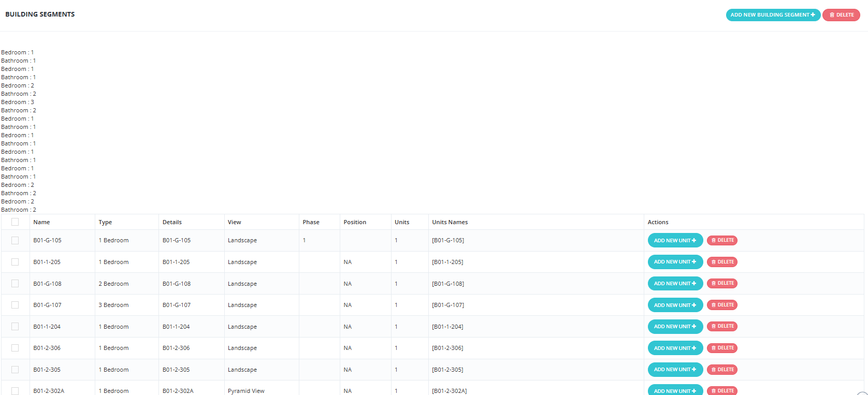Click unit name [B01-2-305]
The height and width of the screenshot is (395, 868).
[x=447, y=370]
